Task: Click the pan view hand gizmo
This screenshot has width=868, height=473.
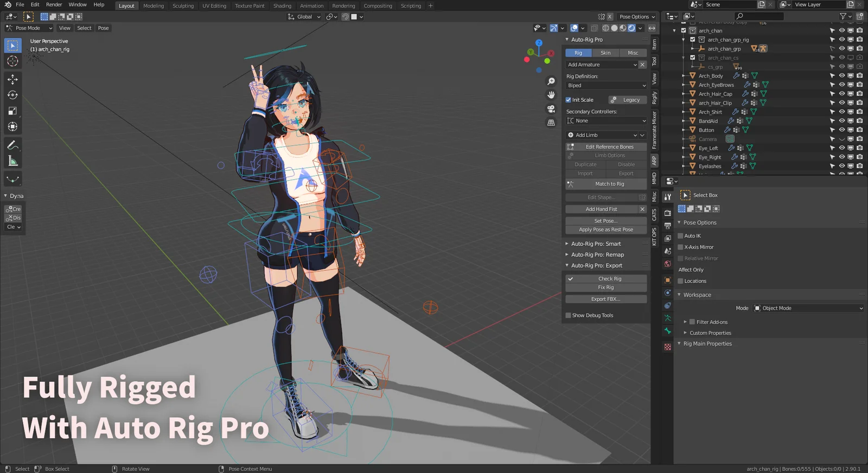Action: click(x=551, y=95)
